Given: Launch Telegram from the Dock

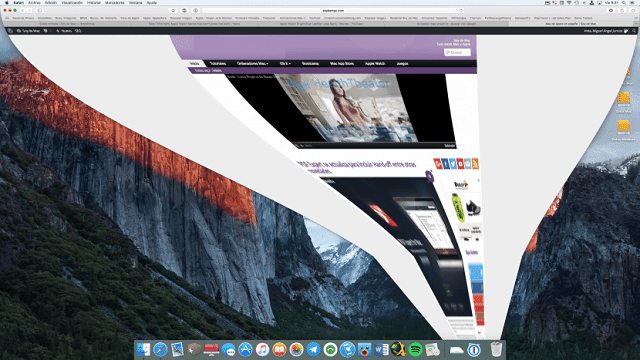Looking at the screenshot, I should pyautogui.click(x=313, y=349).
